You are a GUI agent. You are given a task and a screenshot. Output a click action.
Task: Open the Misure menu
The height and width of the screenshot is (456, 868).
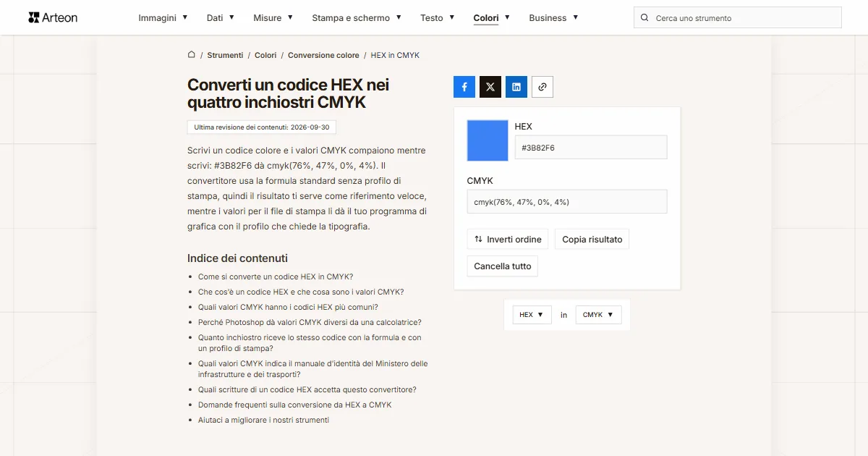pos(273,17)
